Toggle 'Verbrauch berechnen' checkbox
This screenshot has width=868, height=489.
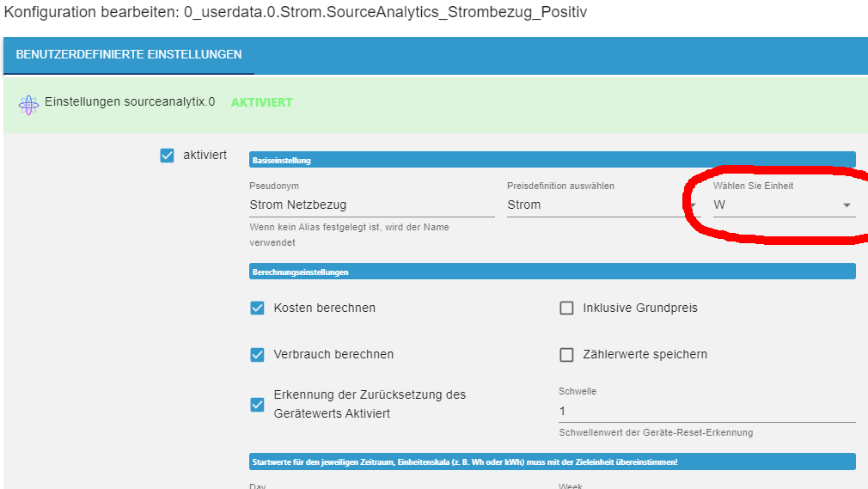click(x=257, y=354)
